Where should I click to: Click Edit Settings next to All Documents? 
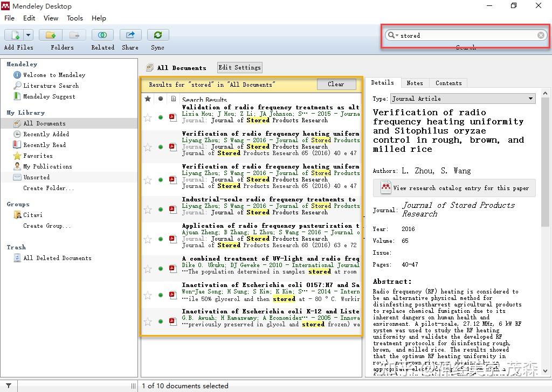pyautogui.click(x=239, y=67)
